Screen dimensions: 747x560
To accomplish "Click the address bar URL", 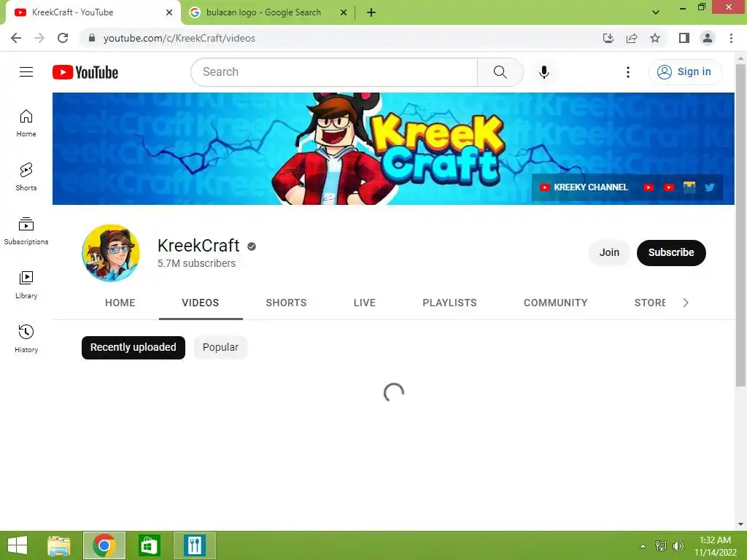I will (179, 38).
